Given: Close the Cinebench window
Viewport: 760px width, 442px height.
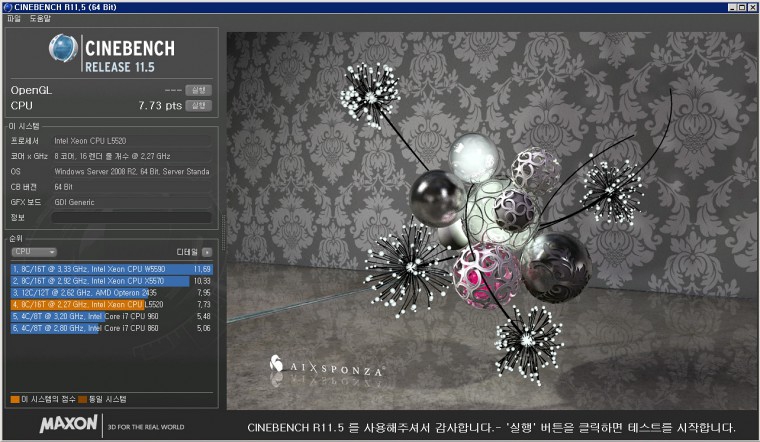Looking at the screenshot, I should coord(752,7).
